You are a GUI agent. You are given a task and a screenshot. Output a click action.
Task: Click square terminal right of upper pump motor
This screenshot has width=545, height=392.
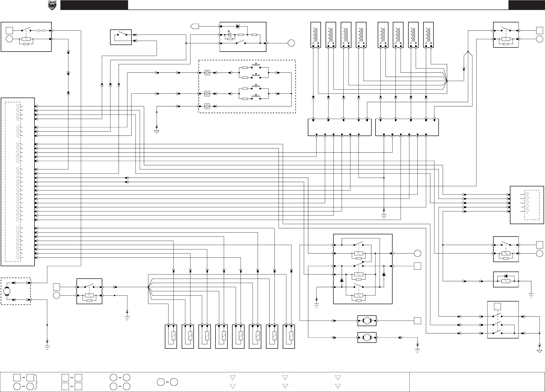(417, 321)
